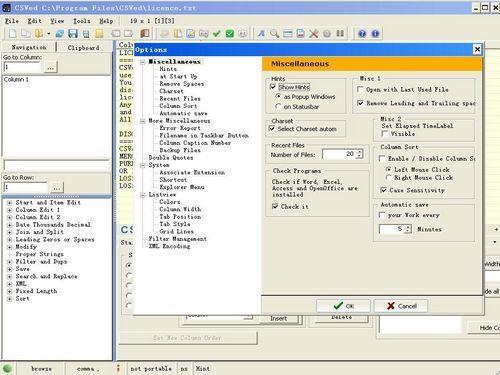Image resolution: width=500 pixels, height=375 pixels.
Task: Click the yellow notepad toolbar icon
Action: (99, 33)
